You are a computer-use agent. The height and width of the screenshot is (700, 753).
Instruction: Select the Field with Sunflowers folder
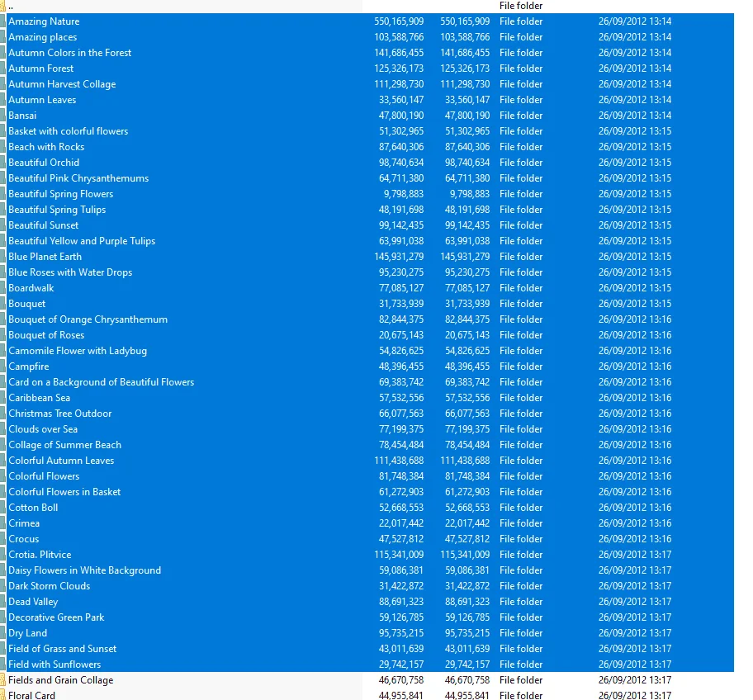54,665
